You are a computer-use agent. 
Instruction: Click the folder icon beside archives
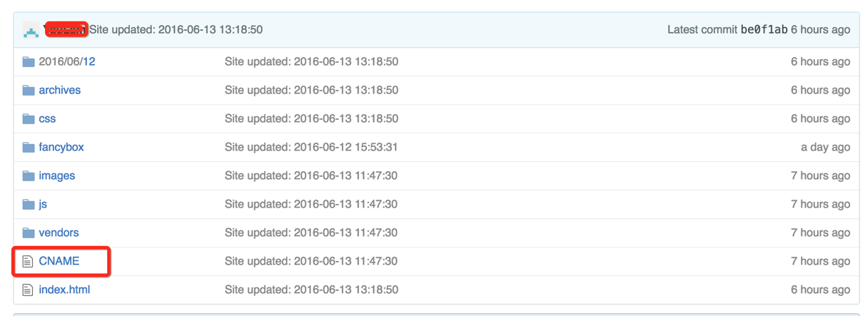coord(29,91)
